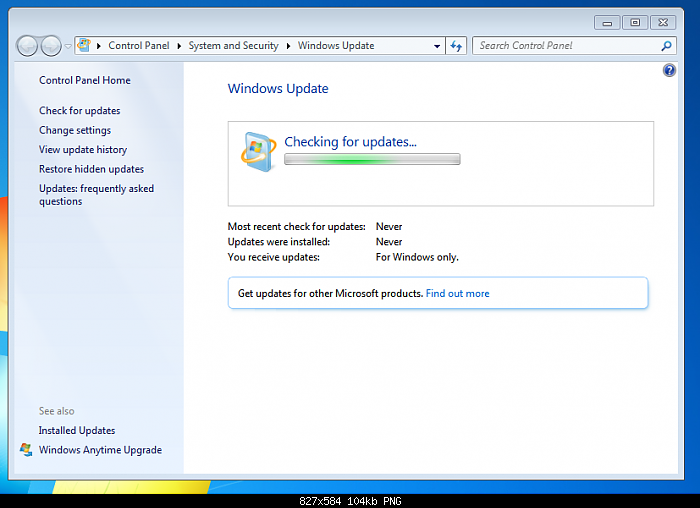
Task: Select the Control Panel breadcrumb
Action: (x=139, y=46)
